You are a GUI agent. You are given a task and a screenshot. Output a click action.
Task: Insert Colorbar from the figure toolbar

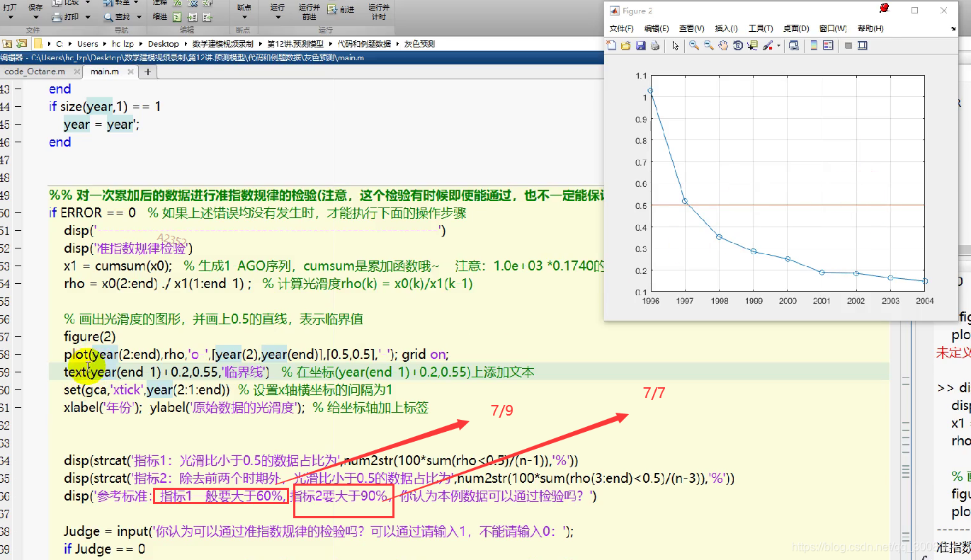[814, 46]
